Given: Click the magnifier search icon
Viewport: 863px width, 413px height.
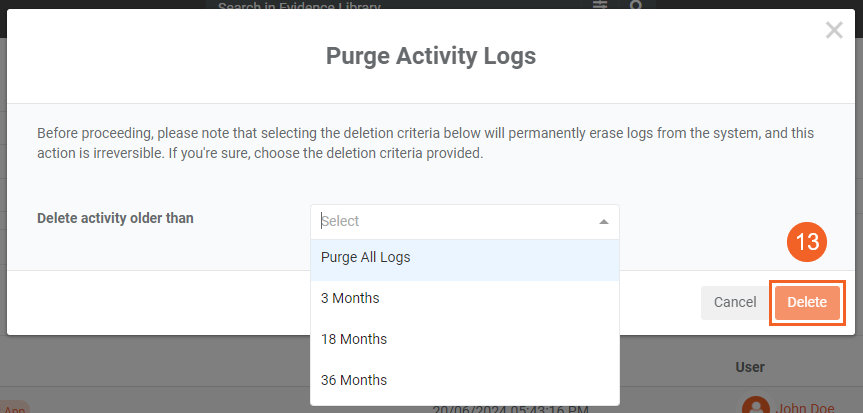Looking at the screenshot, I should coord(636,6).
